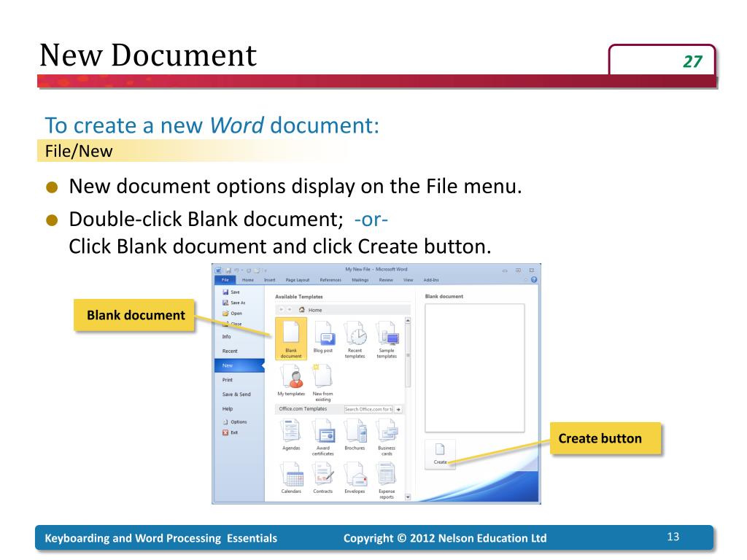Start the Office.com template search with the arrow

[398, 410]
